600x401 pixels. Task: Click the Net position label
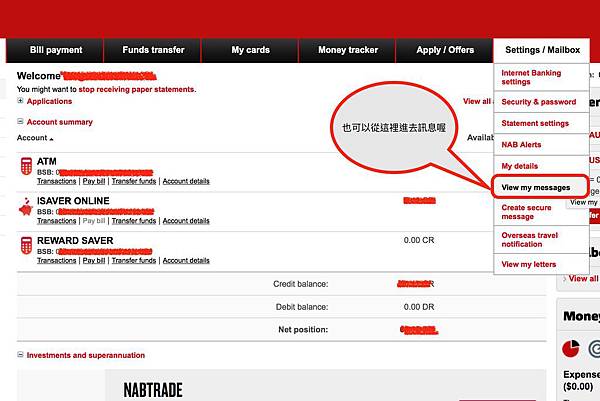pos(303,329)
